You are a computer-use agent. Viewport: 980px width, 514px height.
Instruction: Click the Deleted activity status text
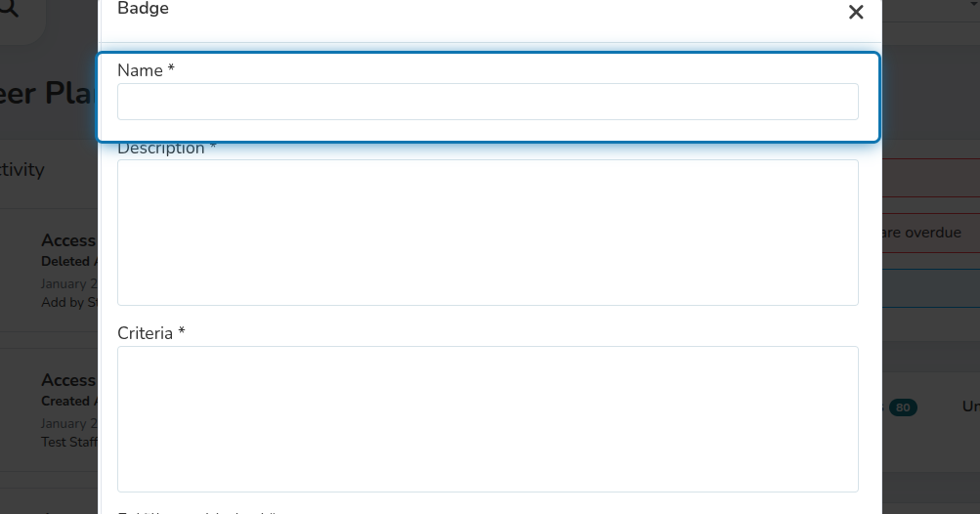[x=65, y=261]
